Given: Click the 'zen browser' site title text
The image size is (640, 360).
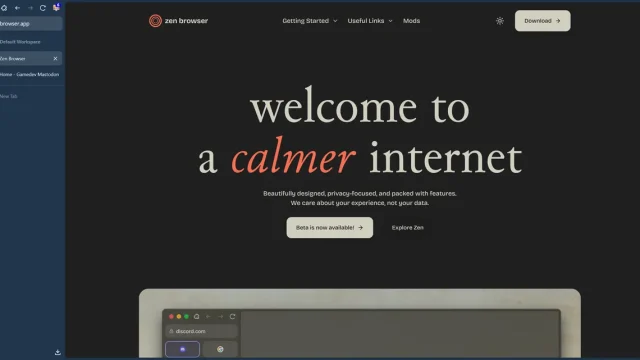Looking at the screenshot, I should pyautogui.click(x=186, y=21).
